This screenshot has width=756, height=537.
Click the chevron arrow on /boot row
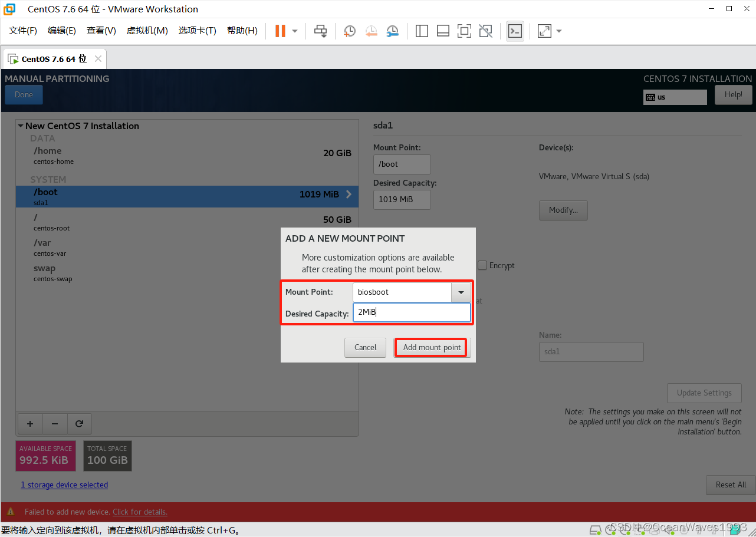pyautogui.click(x=349, y=194)
